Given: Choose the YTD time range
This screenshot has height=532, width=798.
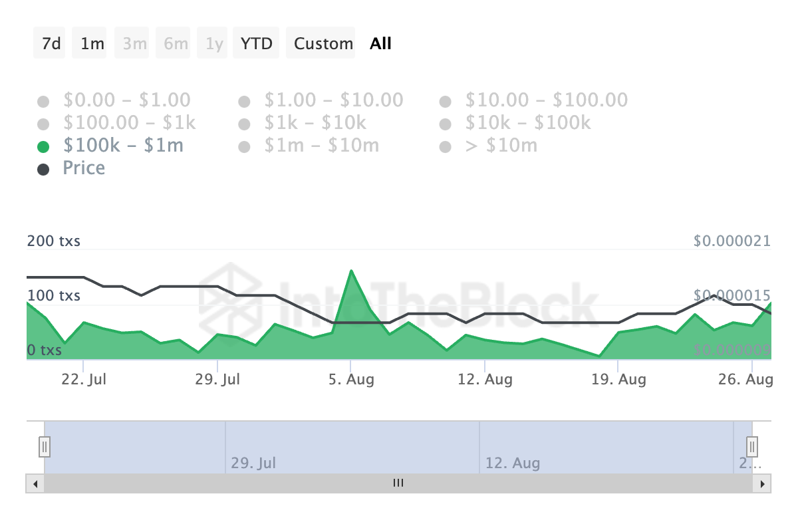Looking at the screenshot, I should (x=257, y=44).
